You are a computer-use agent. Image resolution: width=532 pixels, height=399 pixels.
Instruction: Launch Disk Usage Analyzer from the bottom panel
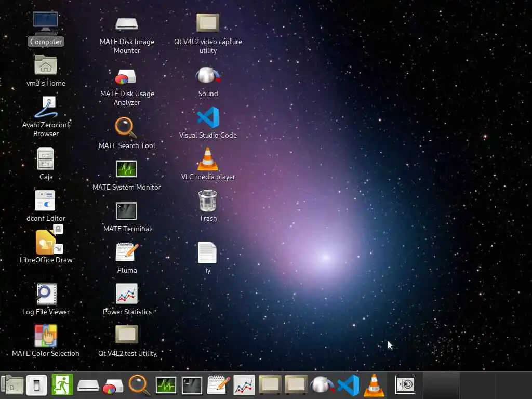point(113,387)
